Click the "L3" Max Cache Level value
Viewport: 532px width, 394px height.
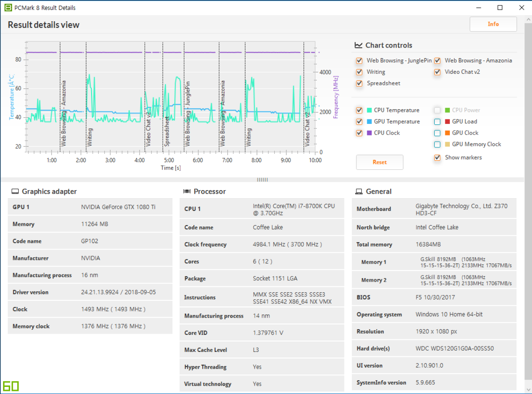click(256, 350)
